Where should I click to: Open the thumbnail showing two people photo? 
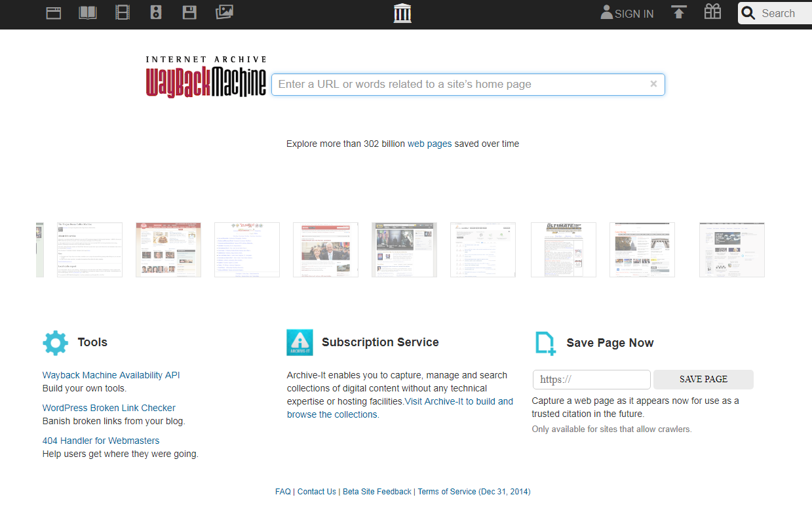coord(326,250)
